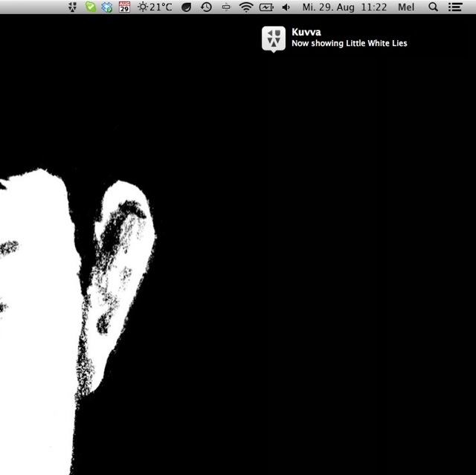
Task: Open the volume control in menu bar
Action: coord(286,7)
